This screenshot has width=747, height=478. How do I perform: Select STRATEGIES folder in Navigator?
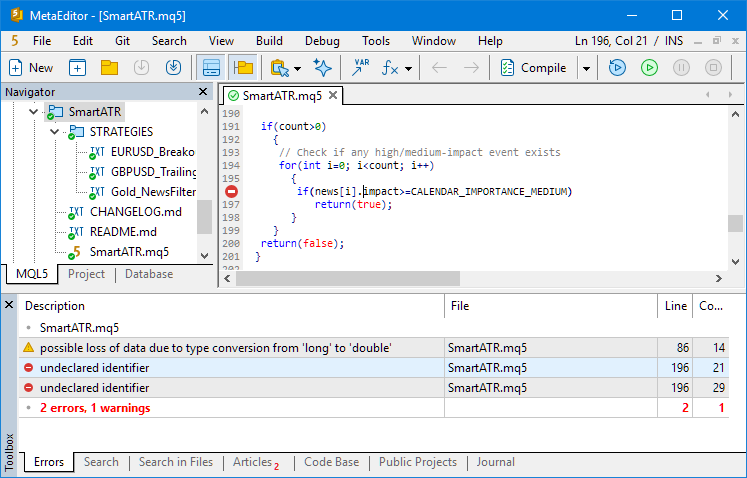click(121, 132)
